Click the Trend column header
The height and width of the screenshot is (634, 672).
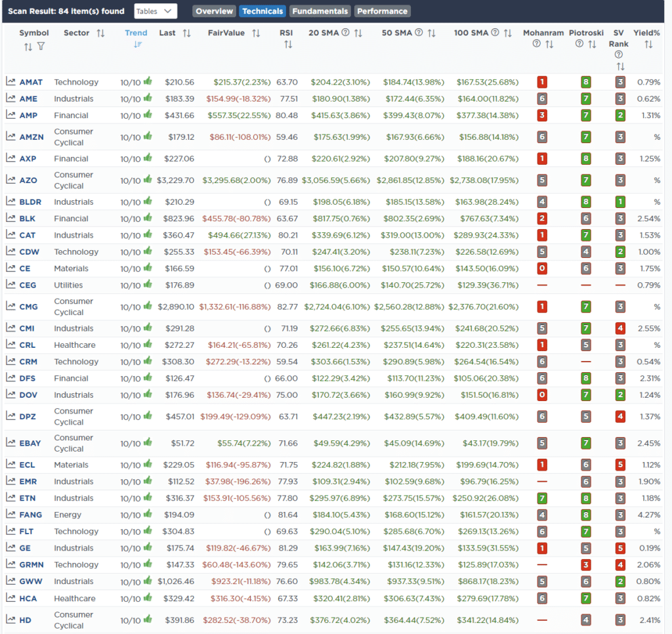[136, 33]
